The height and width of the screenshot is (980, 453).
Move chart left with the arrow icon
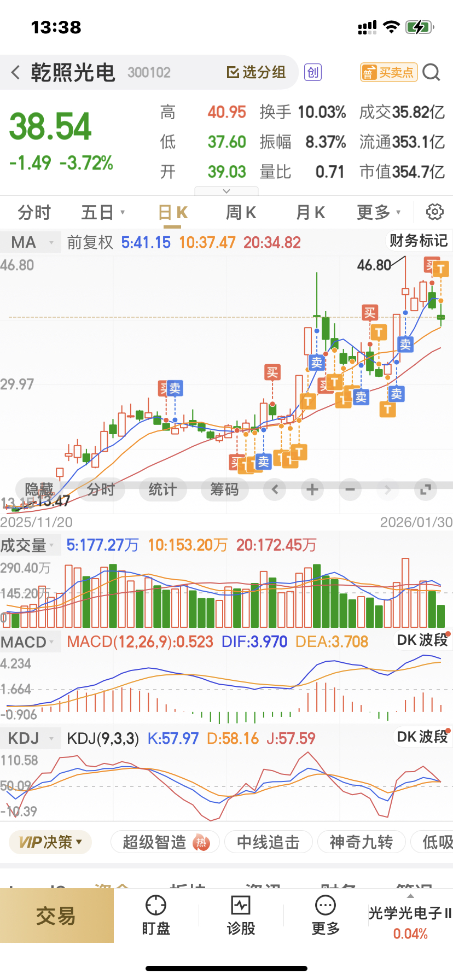[275, 489]
